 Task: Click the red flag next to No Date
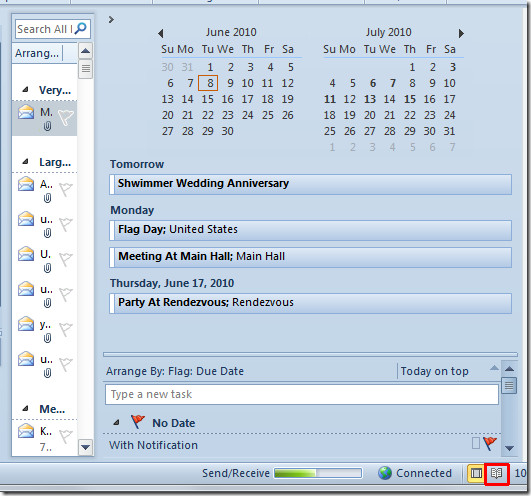point(138,422)
